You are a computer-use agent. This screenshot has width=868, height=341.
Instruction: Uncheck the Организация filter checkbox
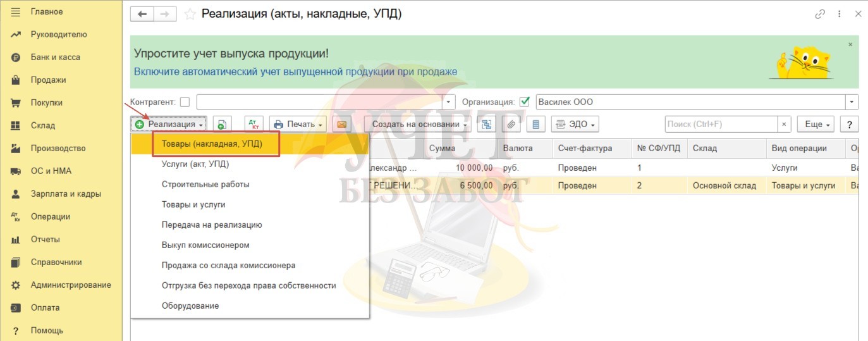[x=524, y=102]
